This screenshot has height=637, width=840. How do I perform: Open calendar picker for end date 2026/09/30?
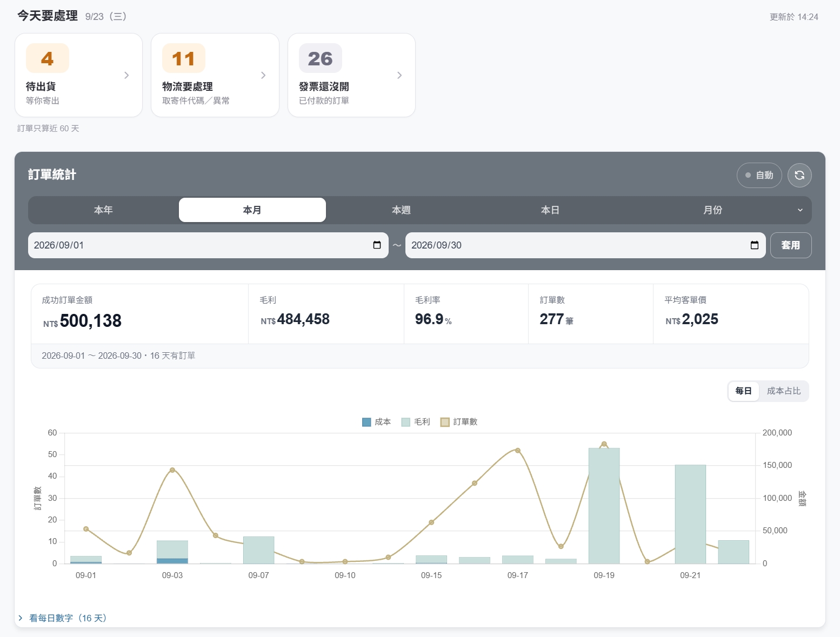coord(755,245)
